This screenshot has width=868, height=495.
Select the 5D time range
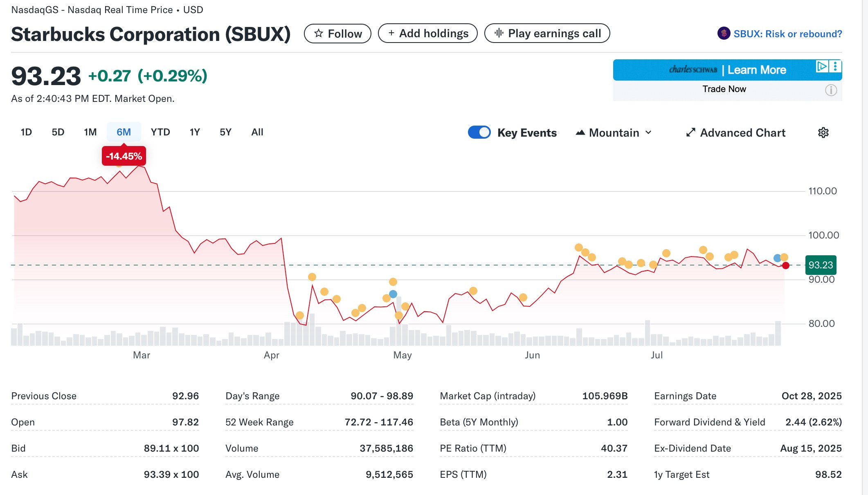tap(58, 132)
